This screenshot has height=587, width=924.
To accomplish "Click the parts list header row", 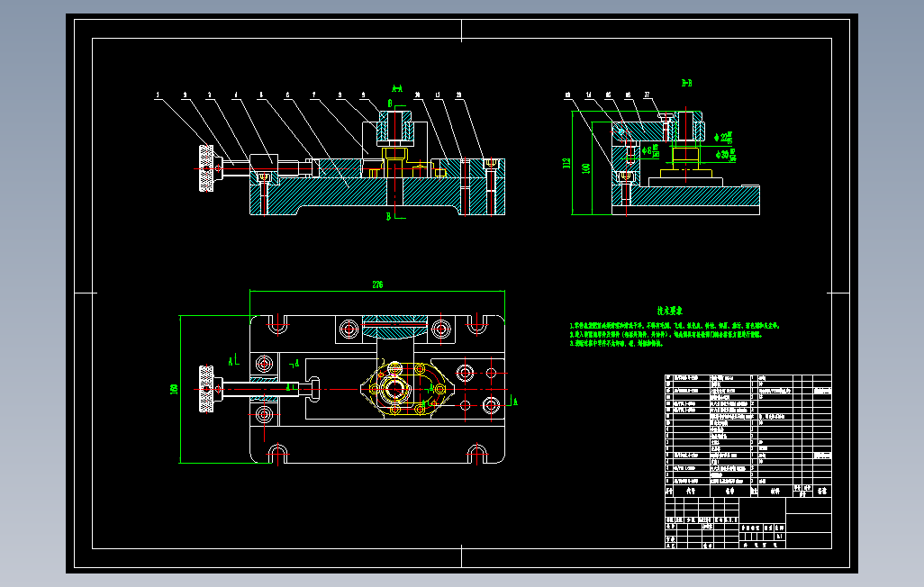I will click(748, 491).
